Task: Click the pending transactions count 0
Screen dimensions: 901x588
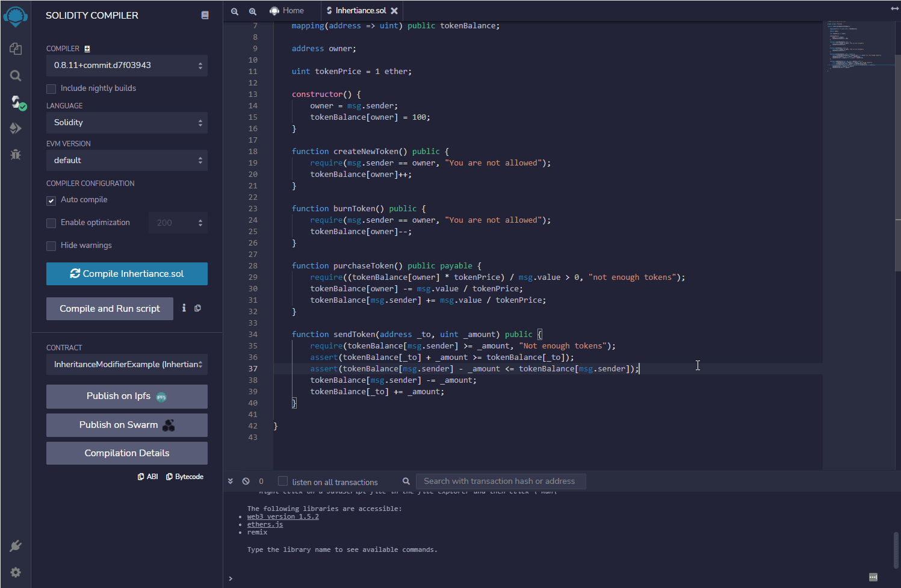Action: pyautogui.click(x=261, y=481)
